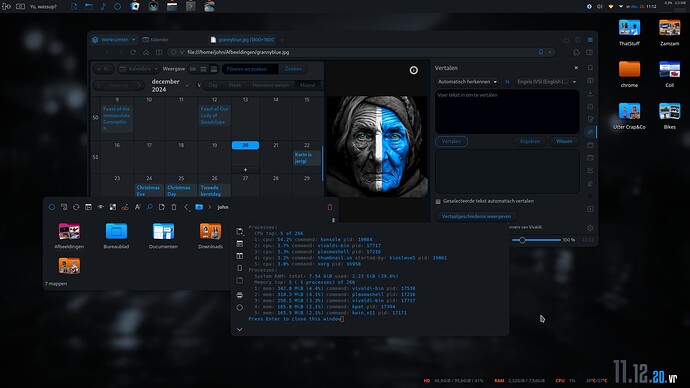Viewport: 690px width, 388px height.
Task: Open Notes panel in Vivaldi side panel
Action: coord(590,119)
